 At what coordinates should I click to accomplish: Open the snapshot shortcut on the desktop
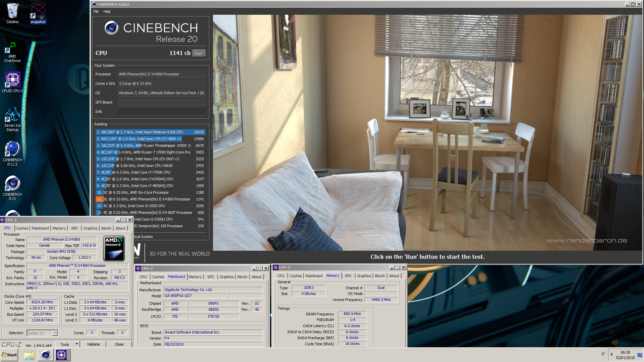coord(38,13)
